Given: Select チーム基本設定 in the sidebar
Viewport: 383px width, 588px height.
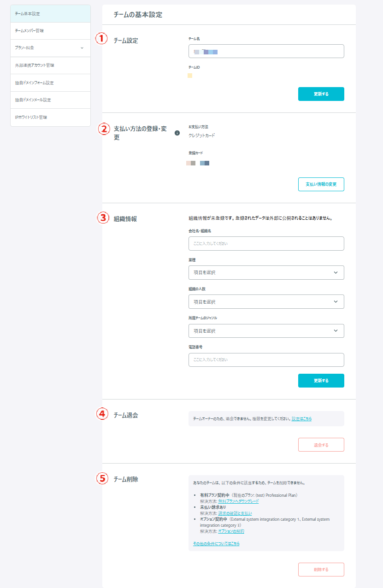Looking at the screenshot, I should click(50, 14).
